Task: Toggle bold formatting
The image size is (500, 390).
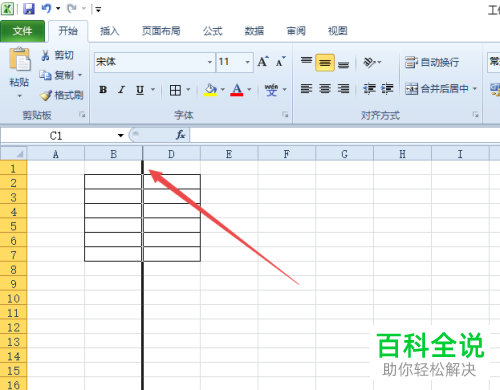Action: [x=103, y=90]
